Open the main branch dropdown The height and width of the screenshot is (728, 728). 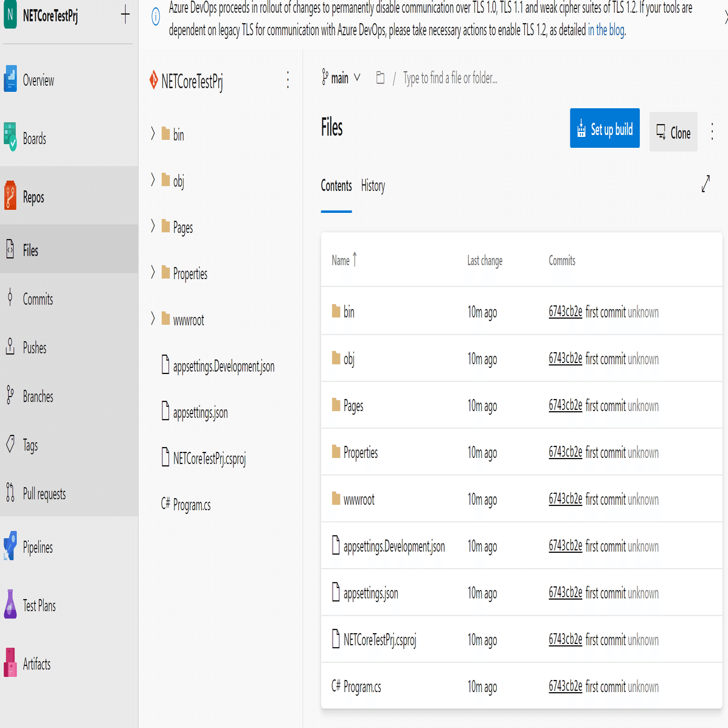pyautogui.click(x=341, y=77)
